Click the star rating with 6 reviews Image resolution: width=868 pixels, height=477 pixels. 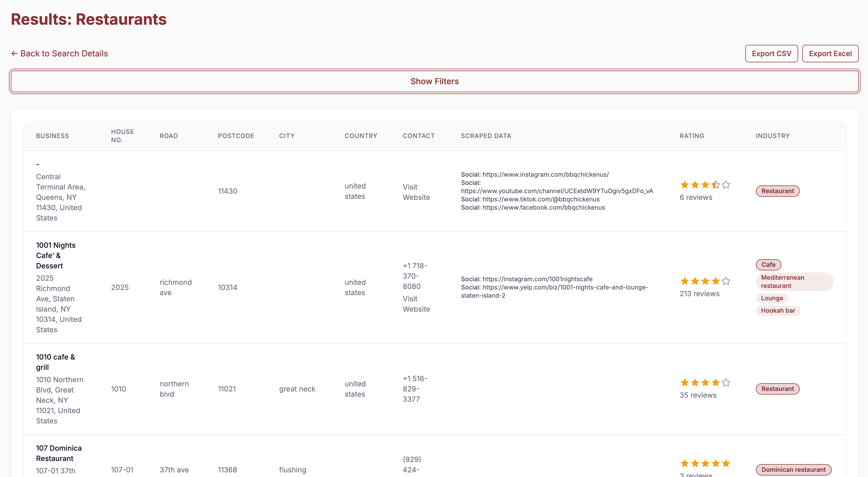coord(705,185)
